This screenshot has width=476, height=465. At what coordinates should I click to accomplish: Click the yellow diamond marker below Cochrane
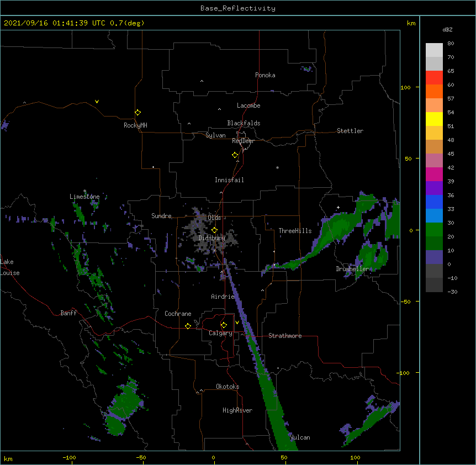(x=188, y=326)
